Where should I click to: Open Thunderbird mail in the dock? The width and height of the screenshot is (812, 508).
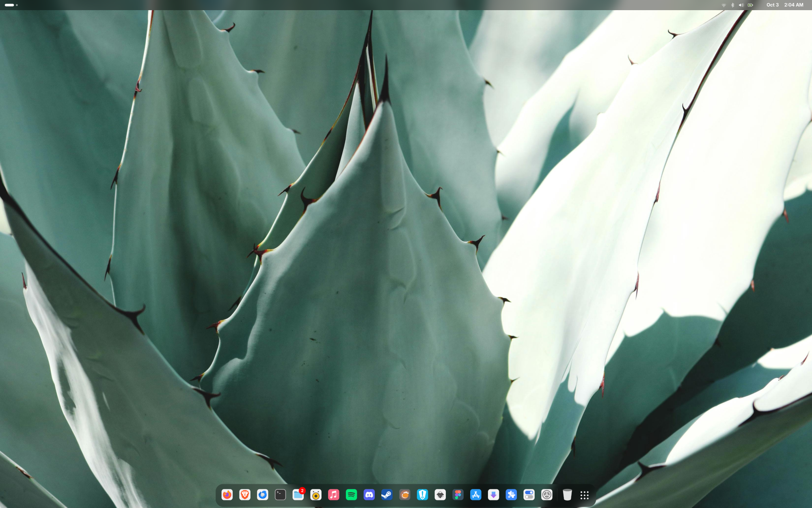pyautogui.click(x=263, y=495)
